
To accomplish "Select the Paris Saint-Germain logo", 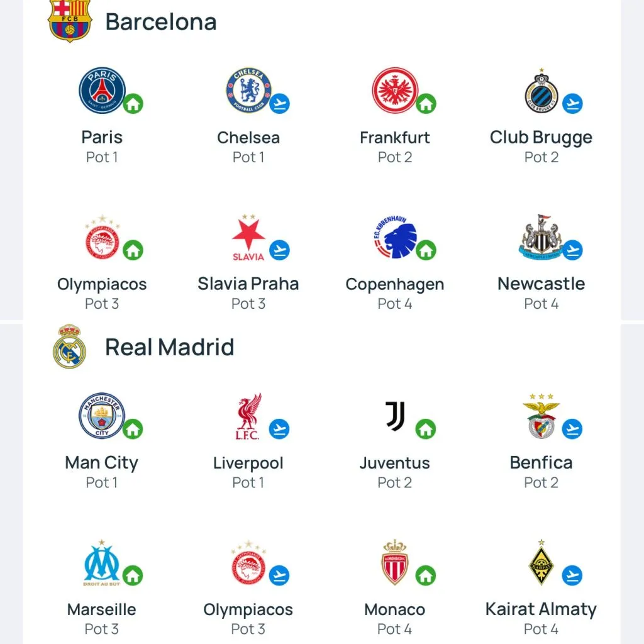I will point(102,91).
